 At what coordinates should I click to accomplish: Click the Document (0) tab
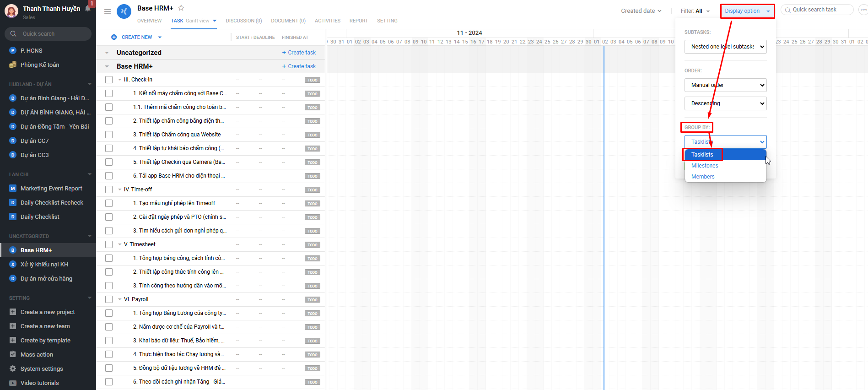coord(288,21)
